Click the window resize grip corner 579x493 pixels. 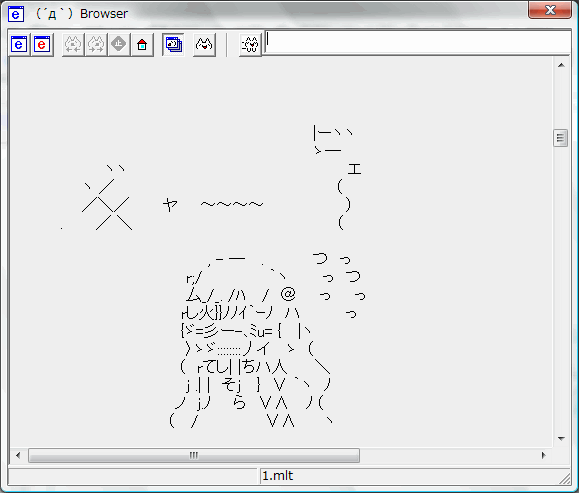click(565, 479)
